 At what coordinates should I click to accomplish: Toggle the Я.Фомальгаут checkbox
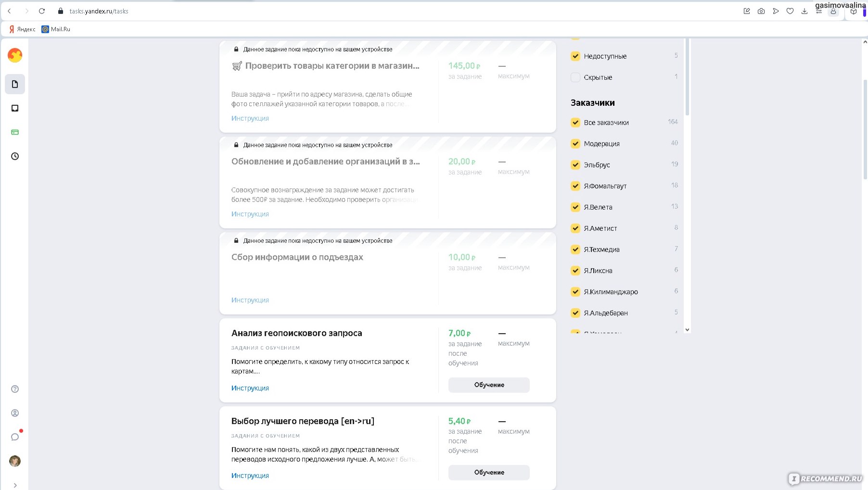(x=575, y=186)
